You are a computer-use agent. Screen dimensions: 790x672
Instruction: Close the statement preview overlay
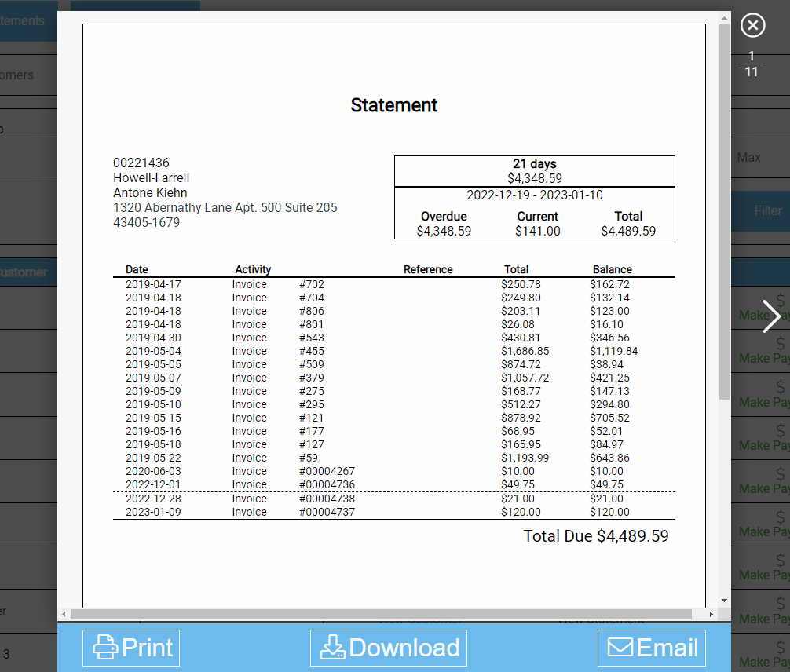753,25
